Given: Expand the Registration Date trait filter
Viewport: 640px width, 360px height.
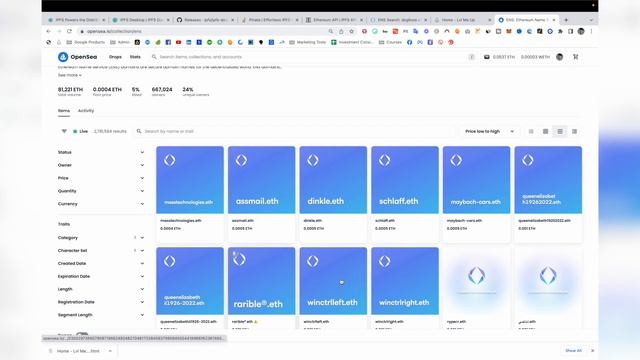Looking at the screenshot, I should (x=101, y=302).
